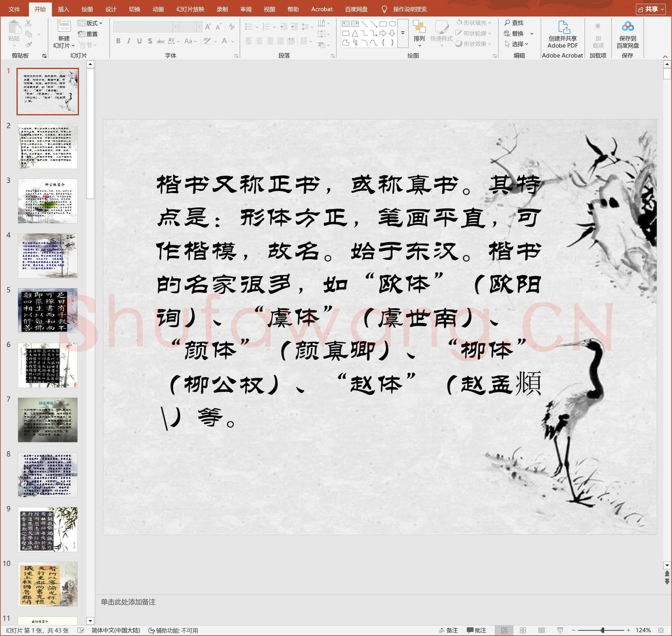Click the 共享 share button
Screen dimensions: 672x636
coord(650,9)
